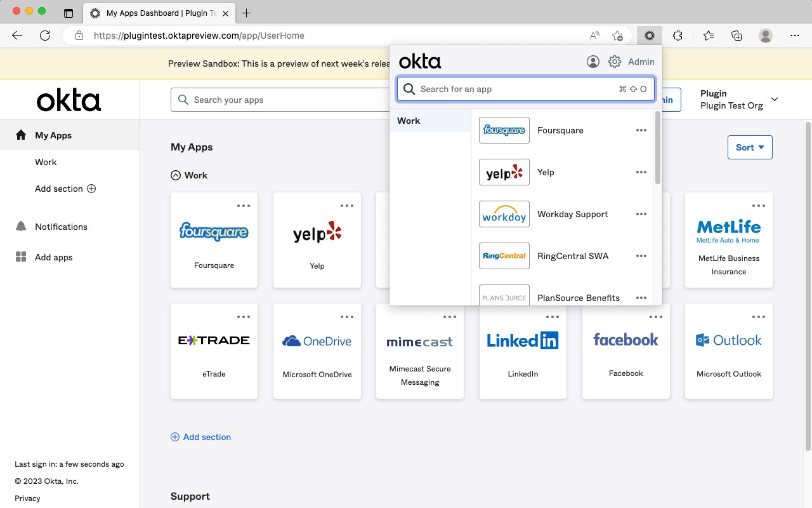Open the Facebook app card
Viewport: 812px width, 508px height.
click(626, 351)
